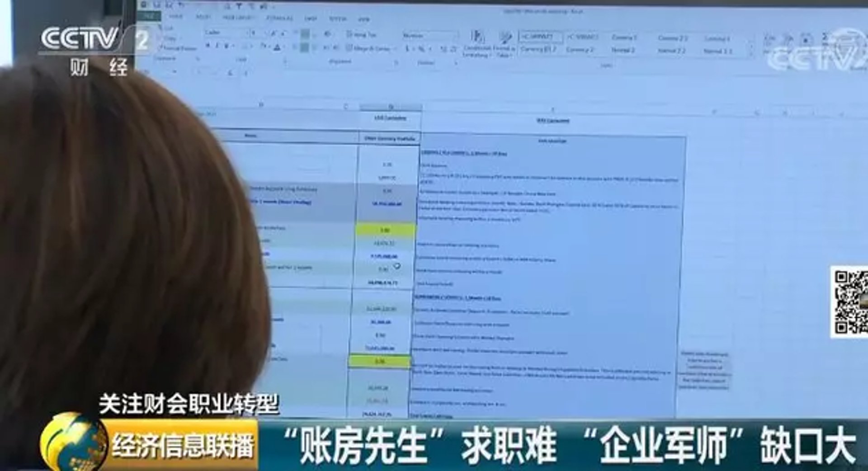Open the DATA ribbon tab

click(311, 19)
